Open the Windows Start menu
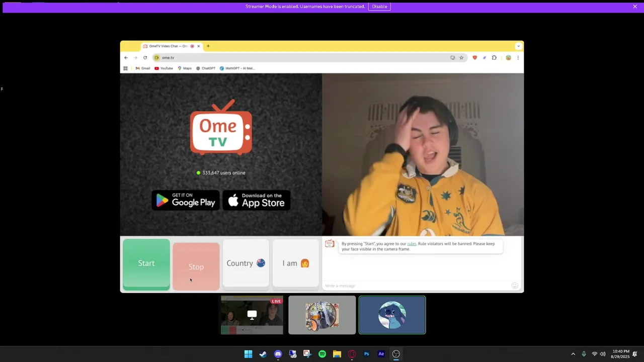 pyautogui.click(x=248, y=354)
